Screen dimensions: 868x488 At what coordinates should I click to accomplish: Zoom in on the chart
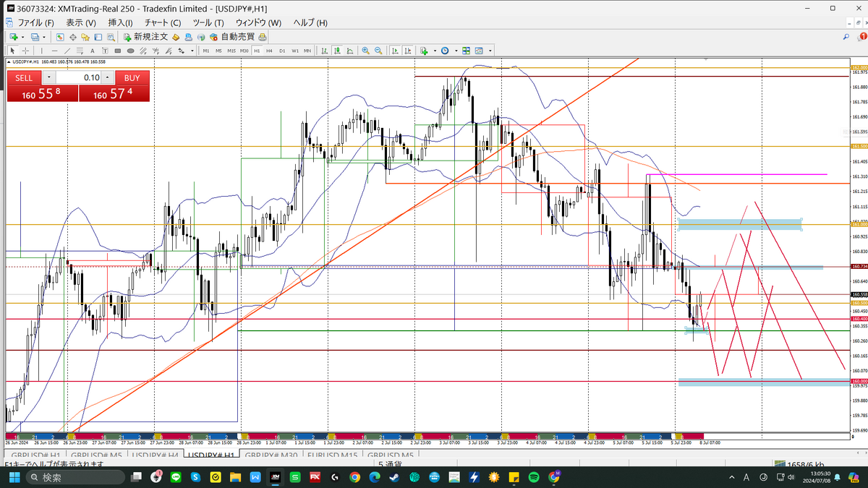(x=365, y=51)
